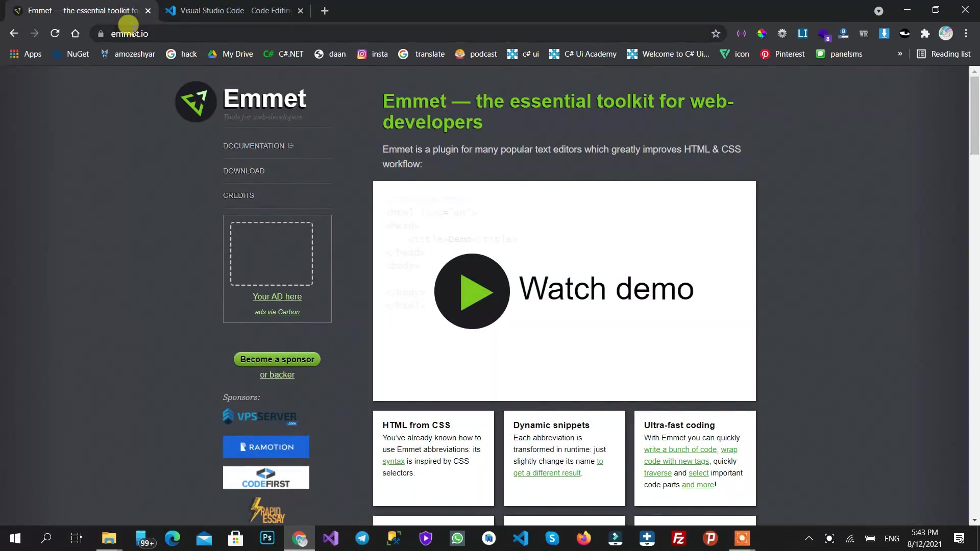Follow the get a different result link
This screenshot has height=551, width=980.
(547, 473)
